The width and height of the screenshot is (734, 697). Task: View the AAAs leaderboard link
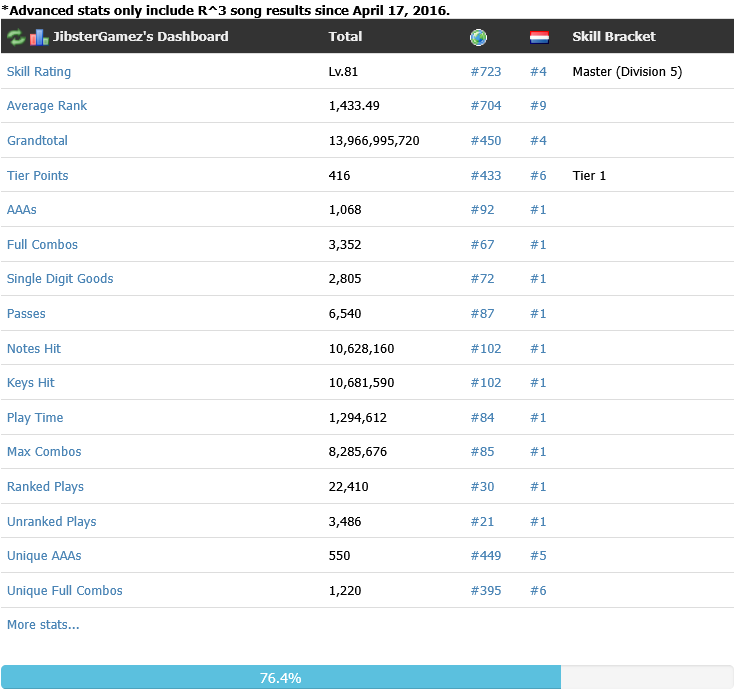click(22, 210)
